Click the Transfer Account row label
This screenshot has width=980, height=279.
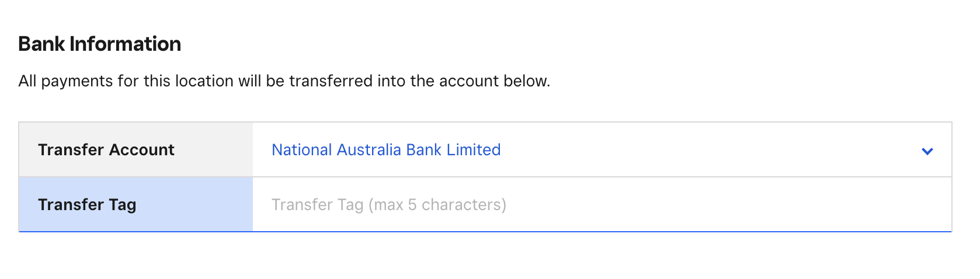[x=106, y=150]
